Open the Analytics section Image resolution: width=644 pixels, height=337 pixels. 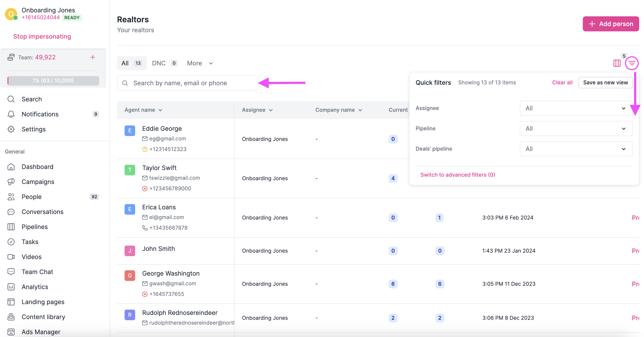click(x=34, y=287)
